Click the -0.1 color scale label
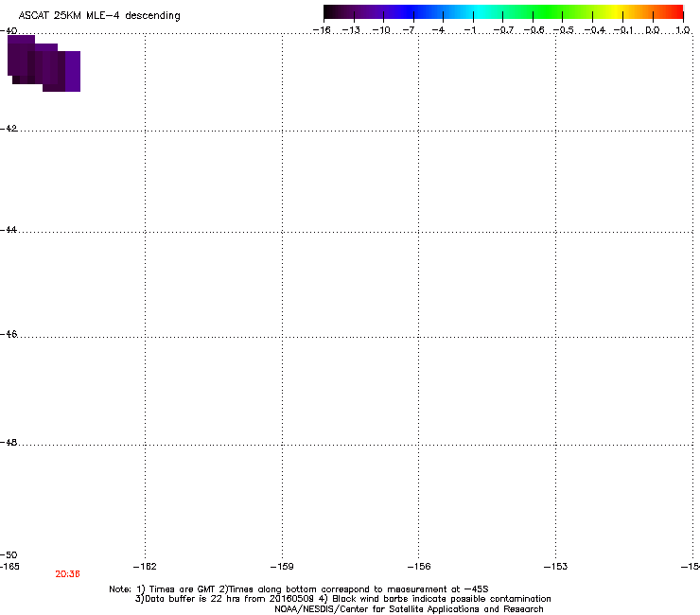Image resolution: width=700 pixels, height=615 pixels. (623, 30)
